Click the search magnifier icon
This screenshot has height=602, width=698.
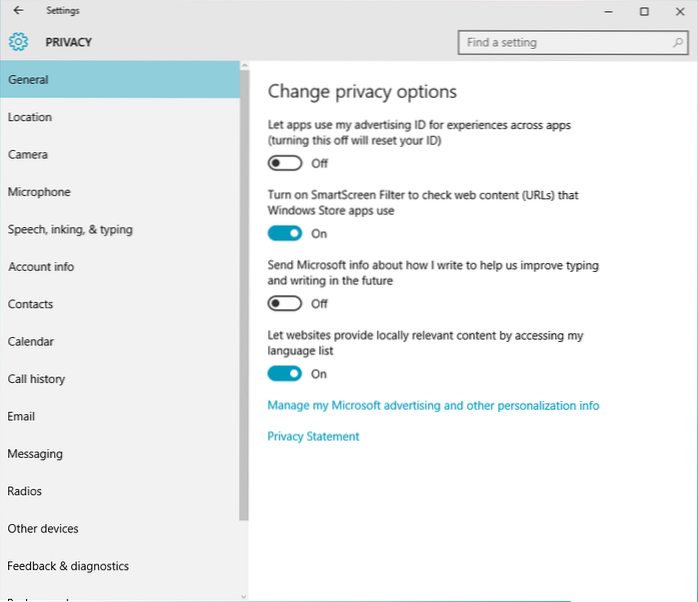(x=676, y=42)
